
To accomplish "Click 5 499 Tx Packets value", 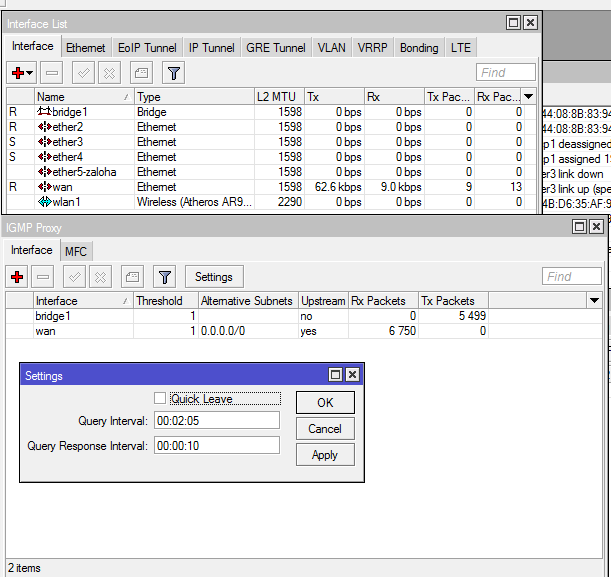I will pos(472,316).
